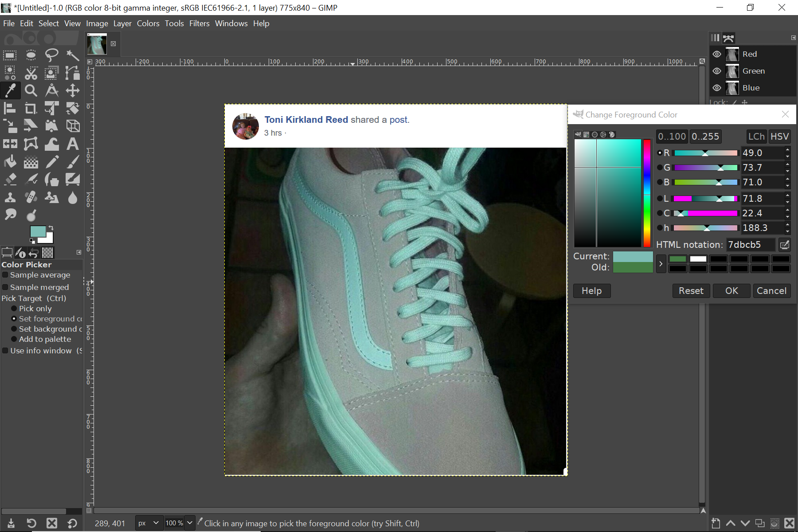Screen dimensions: 798x532
Task: Click the foreground color swatch in toolbox
Action: (38, 231)
